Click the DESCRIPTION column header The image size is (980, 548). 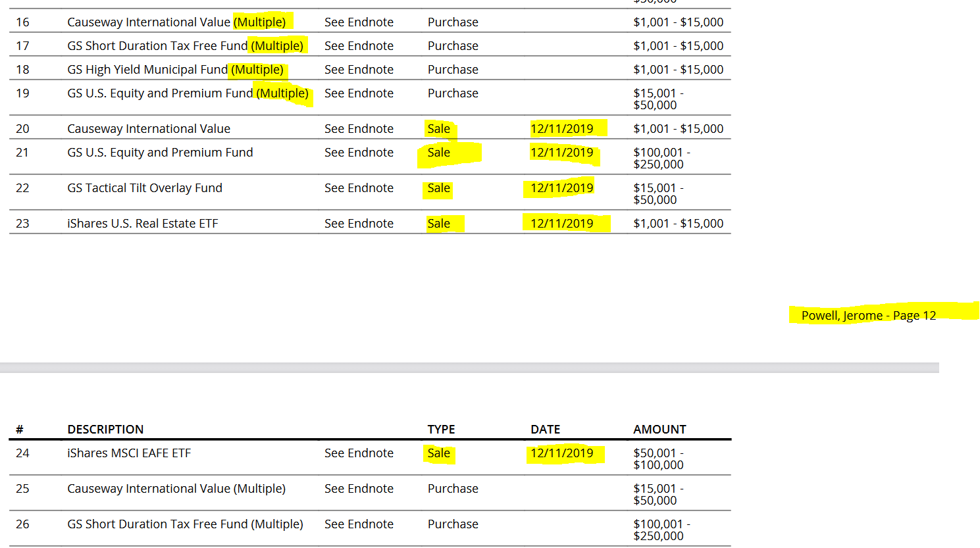pos(105,430)
